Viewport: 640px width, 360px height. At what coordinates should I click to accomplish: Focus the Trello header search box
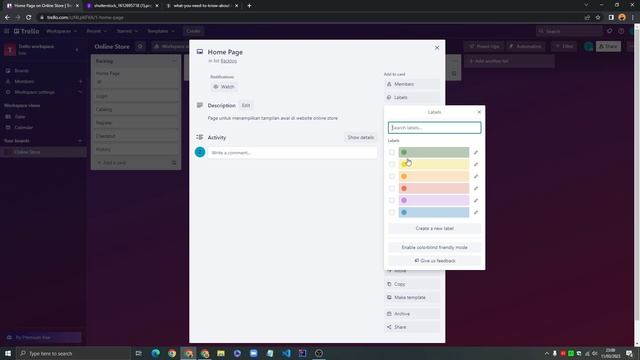(569, 31)
